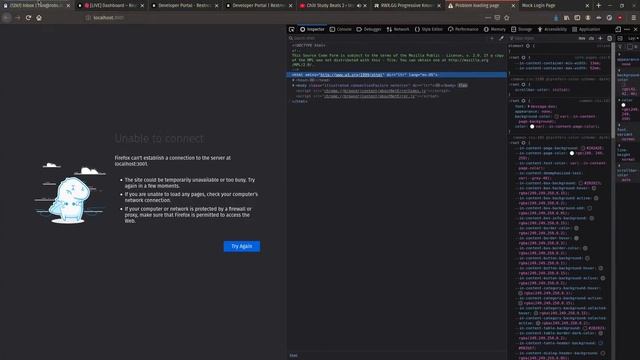Switch to the Inbox mail tab
The image size is (640, 360).
click(36, 6)
